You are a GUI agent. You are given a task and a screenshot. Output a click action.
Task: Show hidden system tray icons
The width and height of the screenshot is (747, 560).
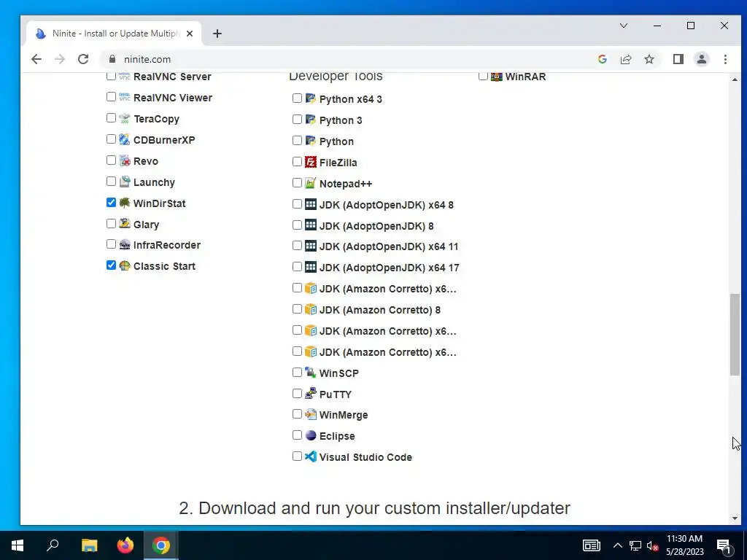point(617,545)
